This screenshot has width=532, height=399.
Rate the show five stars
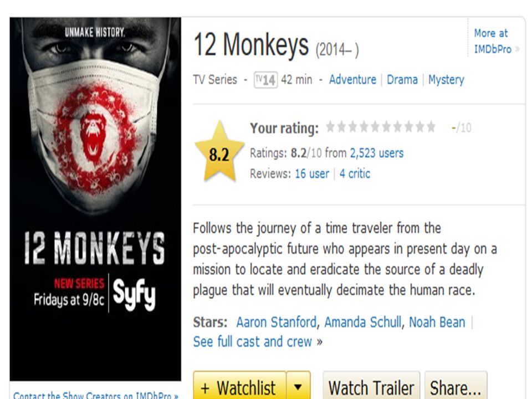(375, 127)
